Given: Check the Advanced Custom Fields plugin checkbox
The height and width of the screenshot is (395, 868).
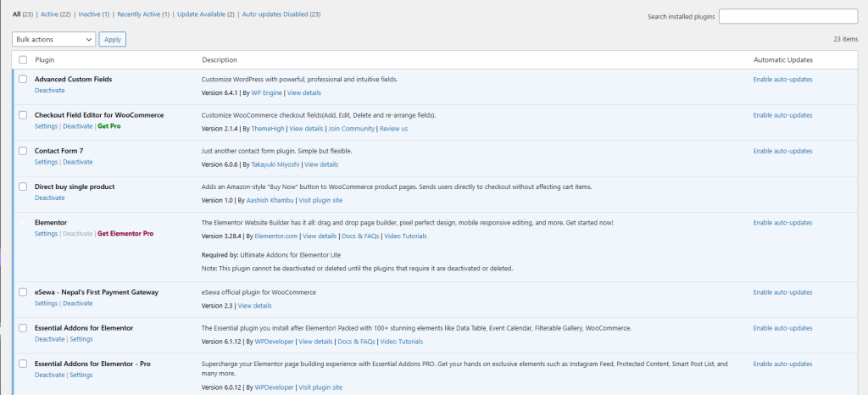Looking at the screenshot, I should pos(23,80).
